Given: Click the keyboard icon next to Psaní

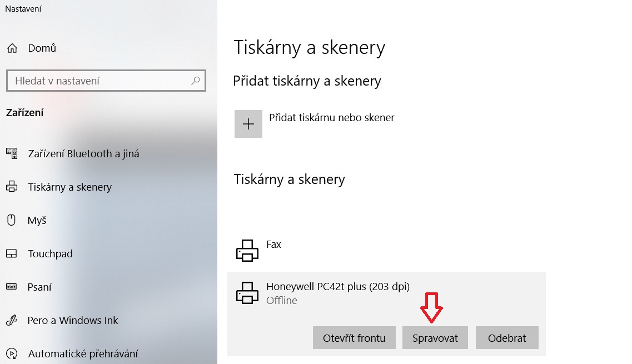Looking at the screenshot, I should 11,287.
